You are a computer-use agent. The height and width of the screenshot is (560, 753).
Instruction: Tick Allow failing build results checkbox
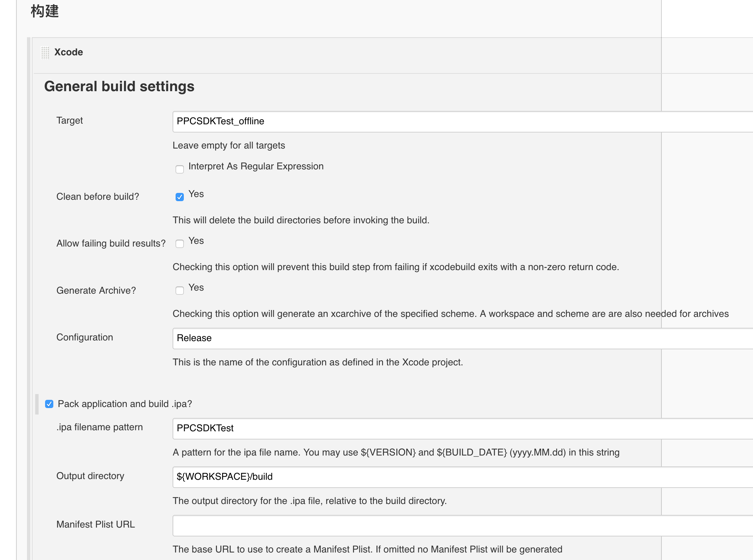pos(180,243)
